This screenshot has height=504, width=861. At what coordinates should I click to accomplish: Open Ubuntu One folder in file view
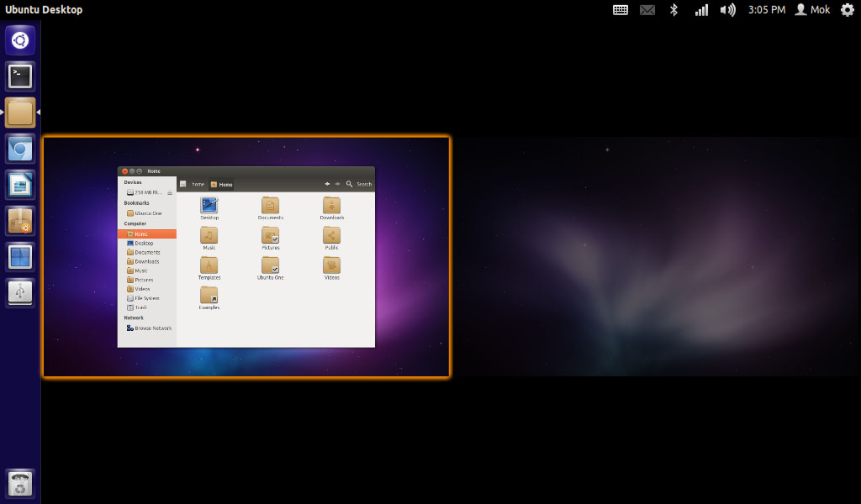[270, 268]
